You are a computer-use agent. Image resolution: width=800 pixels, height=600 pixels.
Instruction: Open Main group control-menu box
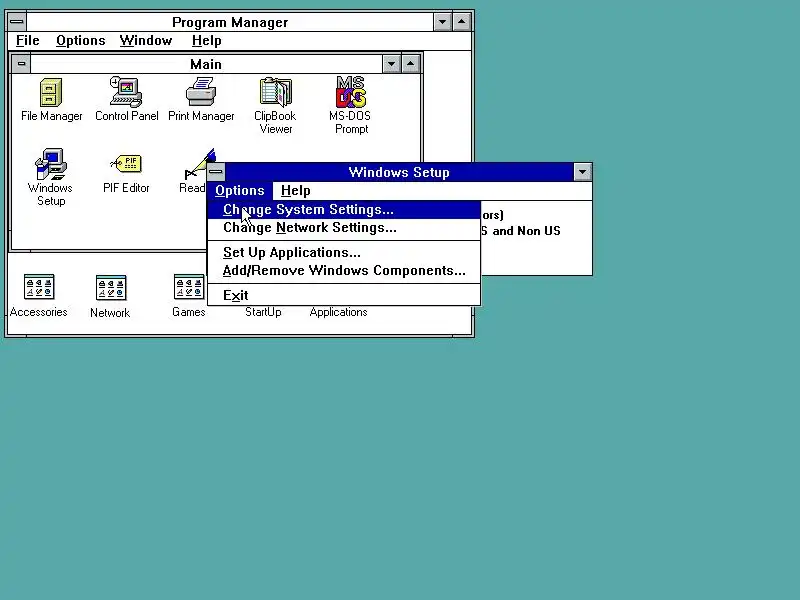(x=21, y=64)
